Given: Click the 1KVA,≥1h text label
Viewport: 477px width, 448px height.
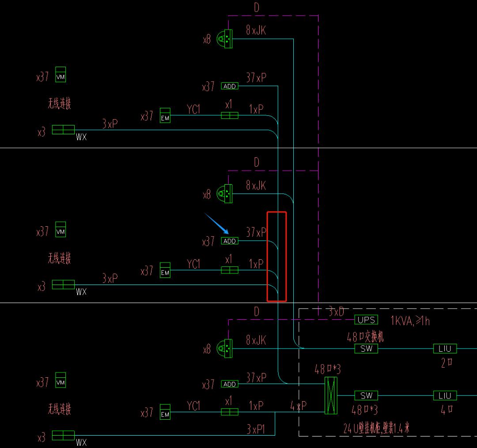Looking at the screenshot, I should 410,321.
